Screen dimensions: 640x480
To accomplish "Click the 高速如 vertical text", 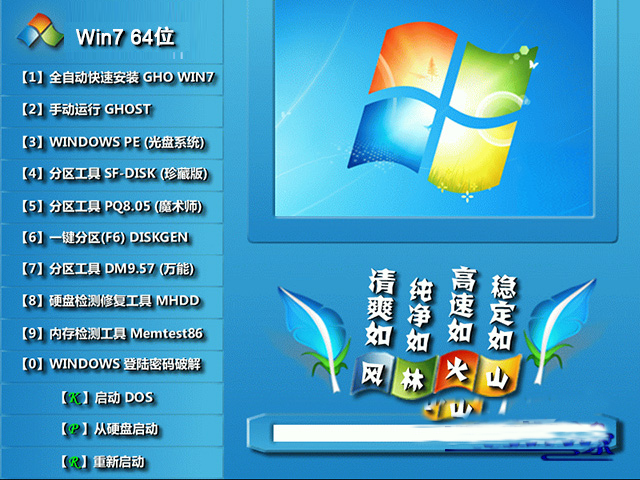I will coord(463,305).
